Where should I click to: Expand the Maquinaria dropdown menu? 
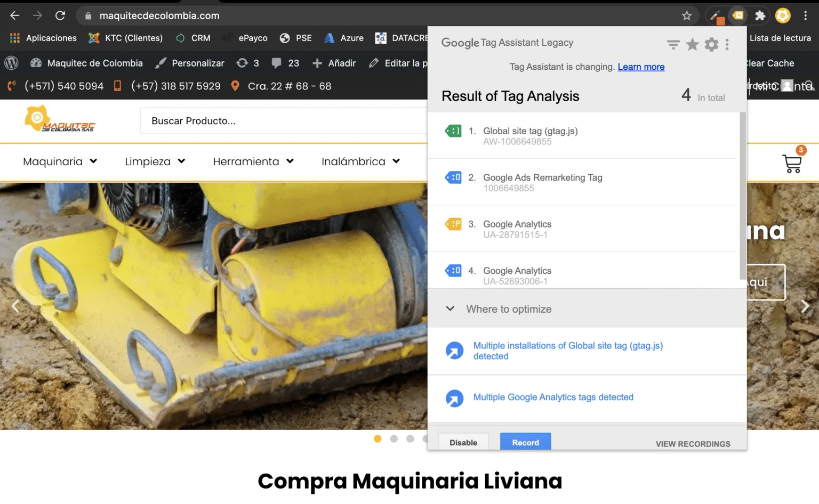point(60,161)
